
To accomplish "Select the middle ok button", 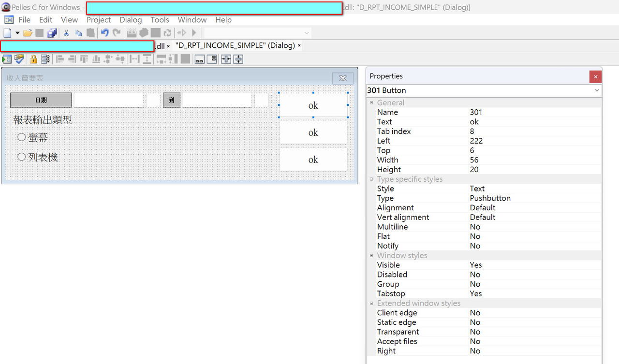I will click(313, 132).
